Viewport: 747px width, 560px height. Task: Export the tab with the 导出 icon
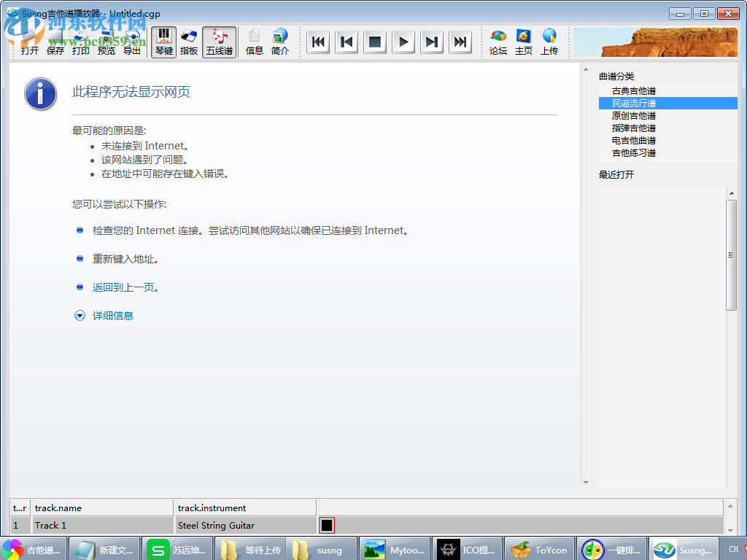click(x=131, y=42)
